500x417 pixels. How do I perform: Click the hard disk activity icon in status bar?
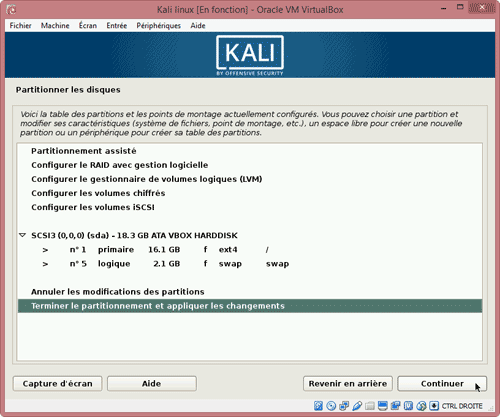coord(318,405)
